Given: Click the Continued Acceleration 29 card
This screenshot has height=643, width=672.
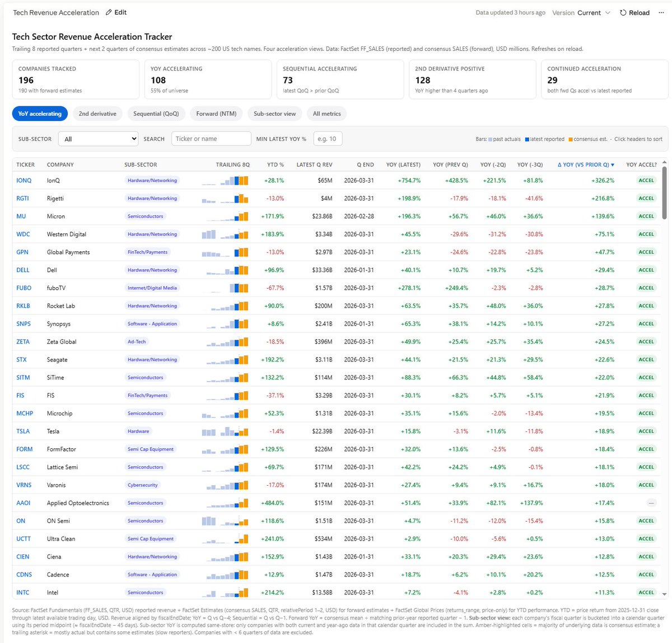Looking at the screenshot, I should [x=604, y=79].
